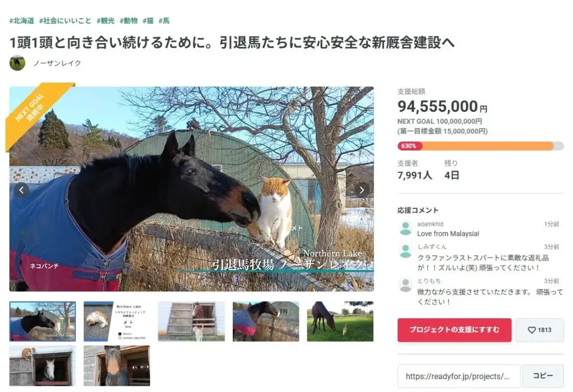Open the ノーザンレイク profile avatar
573x392 pixels.
pyautogui.click(x=17, y=63)
